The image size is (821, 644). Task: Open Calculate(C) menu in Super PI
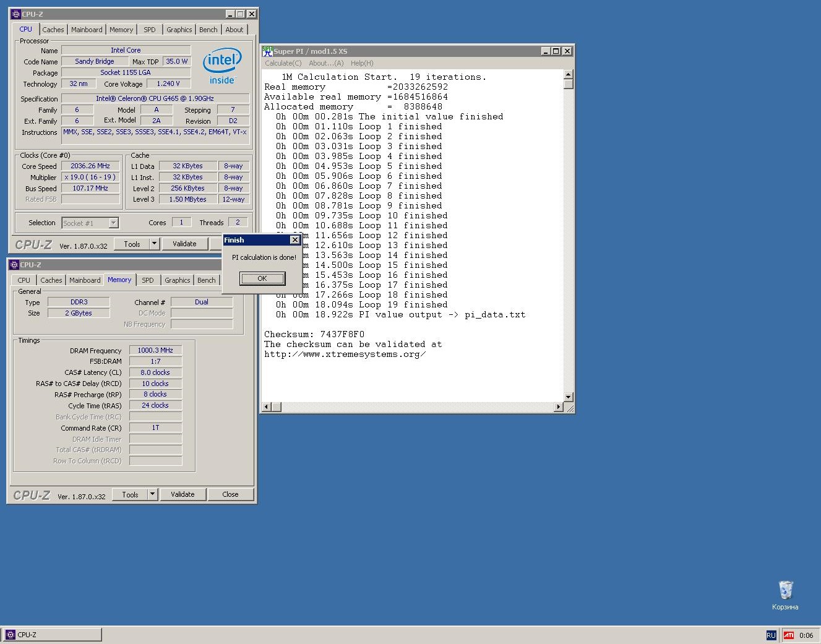coord(283,63)
